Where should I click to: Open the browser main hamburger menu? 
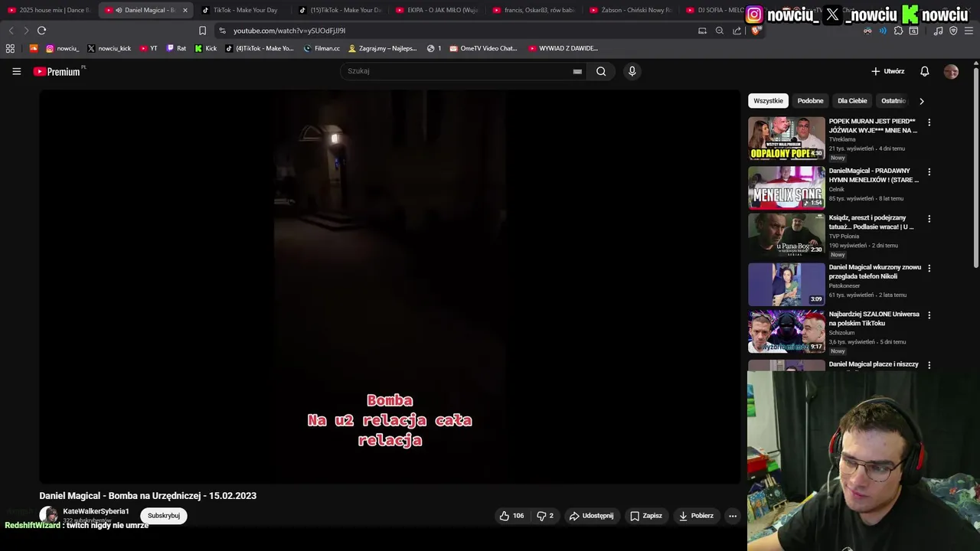[x=969, y=31]
